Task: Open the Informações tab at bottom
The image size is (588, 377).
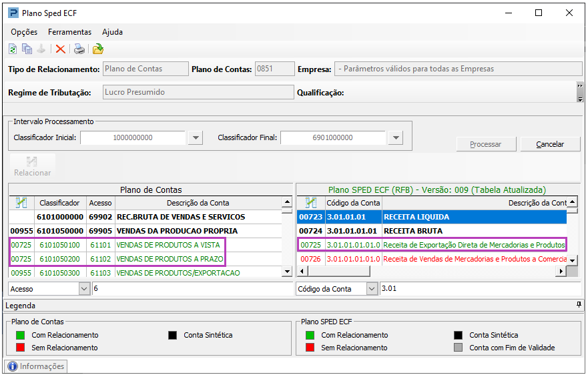Action: click(x=35, y=366)
